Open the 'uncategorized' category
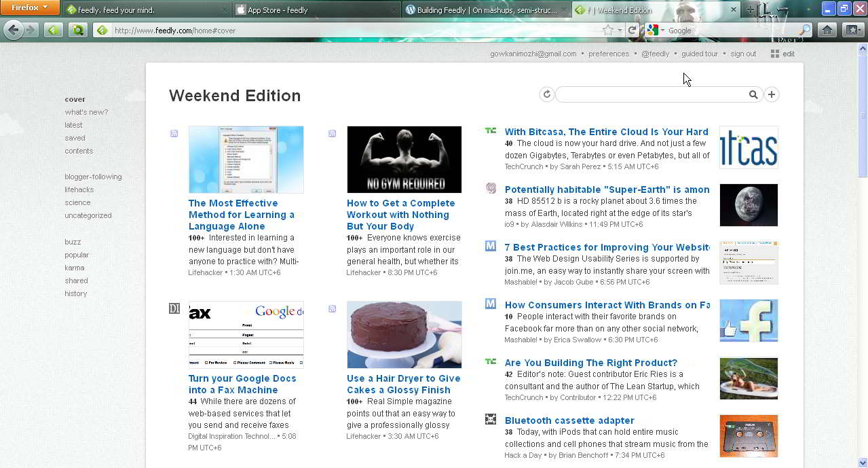The height and width of the screenshot is (468, 868). pyautogui.click(x=88, y=215)
